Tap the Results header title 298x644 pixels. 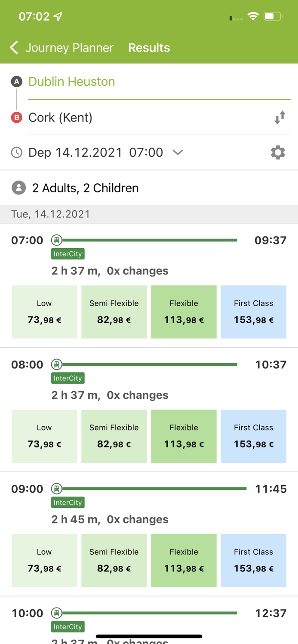pos(149,48)
